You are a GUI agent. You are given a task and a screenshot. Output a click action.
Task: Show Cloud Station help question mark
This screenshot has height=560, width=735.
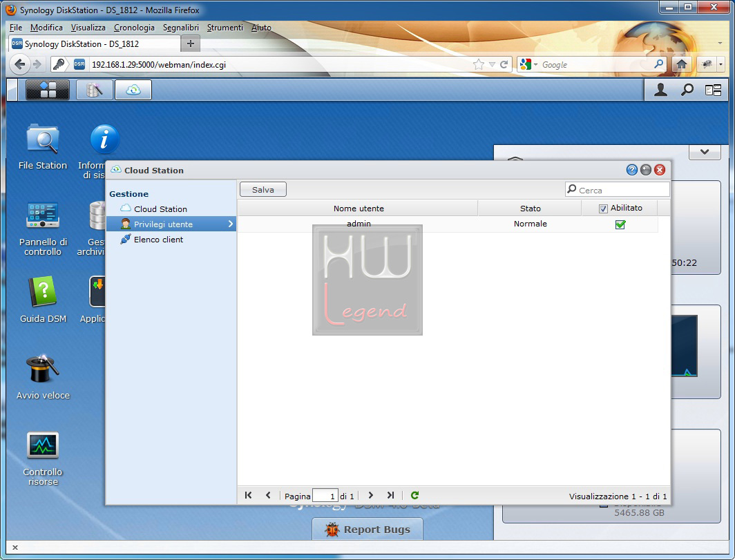(x=631, y=170)
